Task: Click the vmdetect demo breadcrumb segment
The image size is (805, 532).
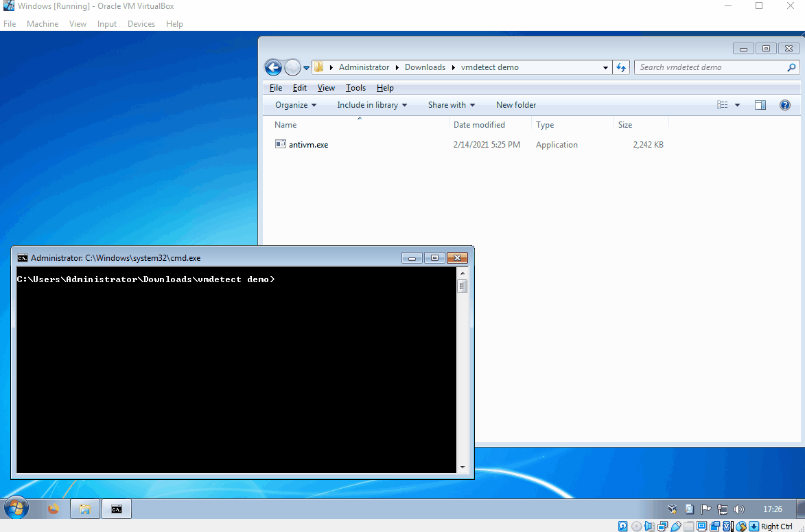Action: pos(490,67)
